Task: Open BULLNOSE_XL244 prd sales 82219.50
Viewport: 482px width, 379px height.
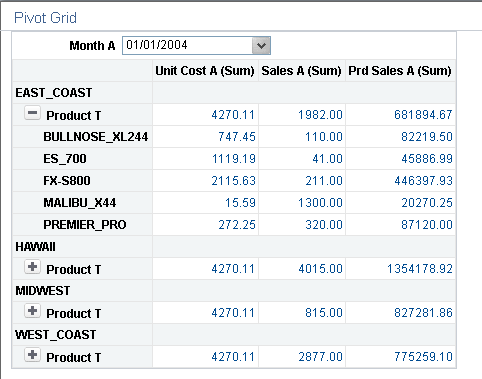Action: 427,137
